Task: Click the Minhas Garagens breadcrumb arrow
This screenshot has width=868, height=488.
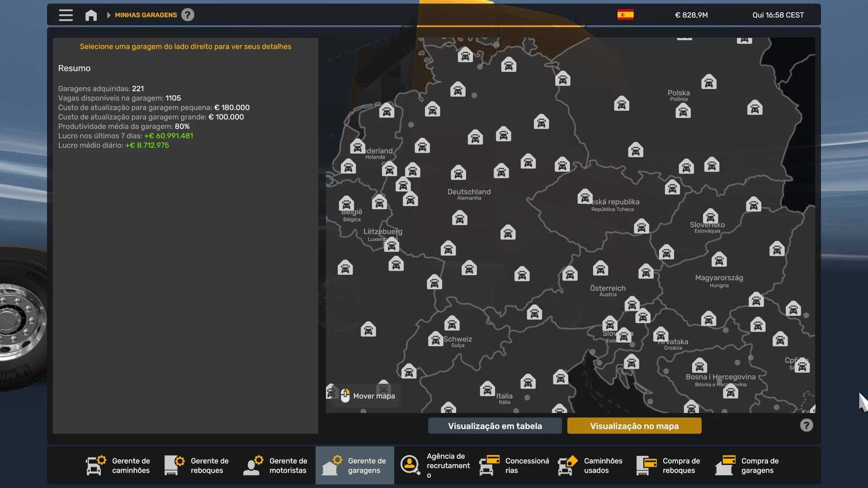Action: coord(108,15)
